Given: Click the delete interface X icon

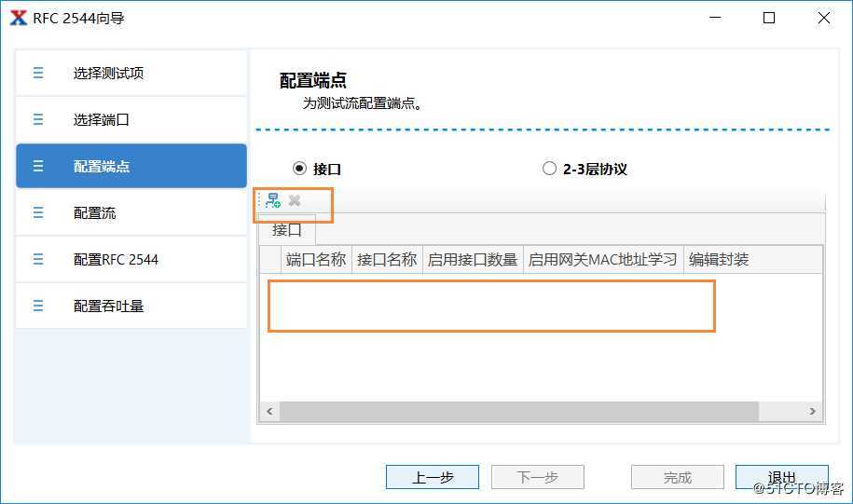Looking at the screenshot, I should [295, 200].
